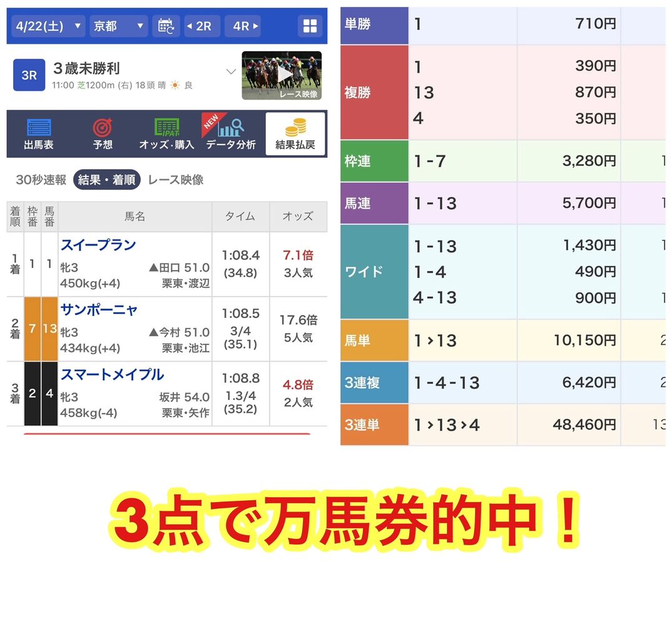Click the 4.8倍 odds cell
The image size is (672, 641).
point(298,394)
